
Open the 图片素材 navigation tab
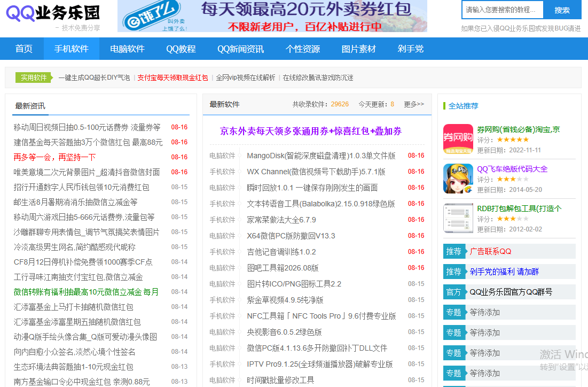coord(358,49)
